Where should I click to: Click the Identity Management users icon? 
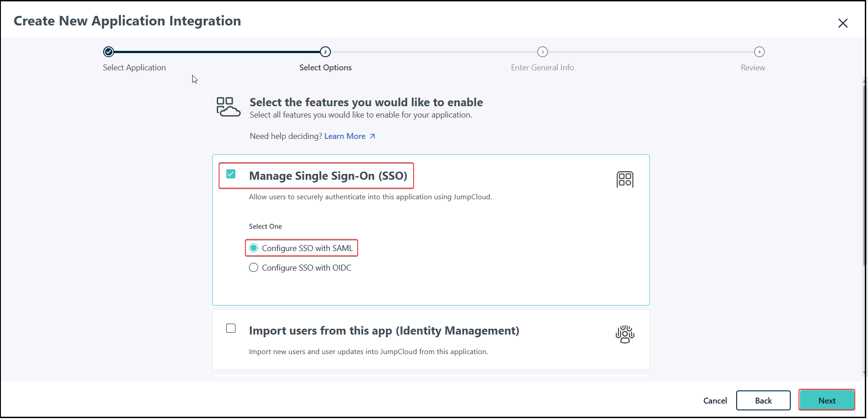click(x=625, y=334)
